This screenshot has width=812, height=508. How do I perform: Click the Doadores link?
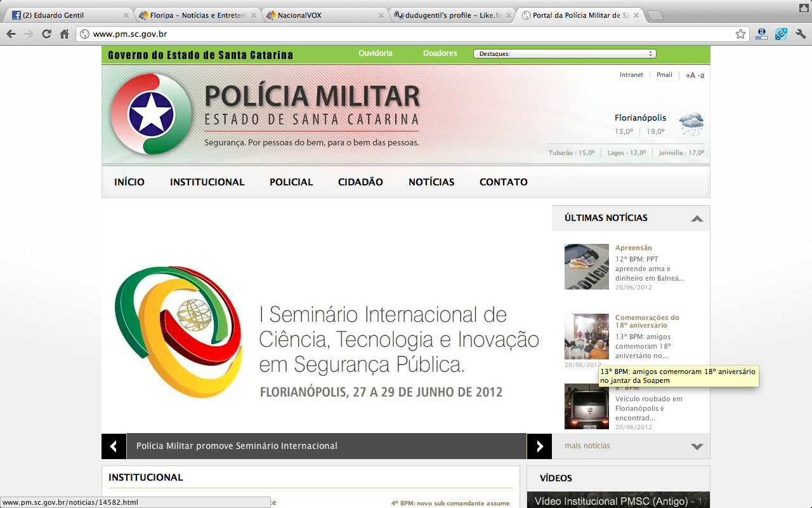pyautogui.click(x=440, y=53)
